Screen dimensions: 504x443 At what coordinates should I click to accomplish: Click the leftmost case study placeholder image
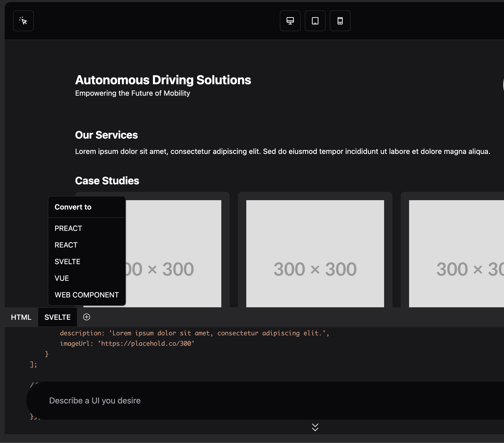(174, 254)
